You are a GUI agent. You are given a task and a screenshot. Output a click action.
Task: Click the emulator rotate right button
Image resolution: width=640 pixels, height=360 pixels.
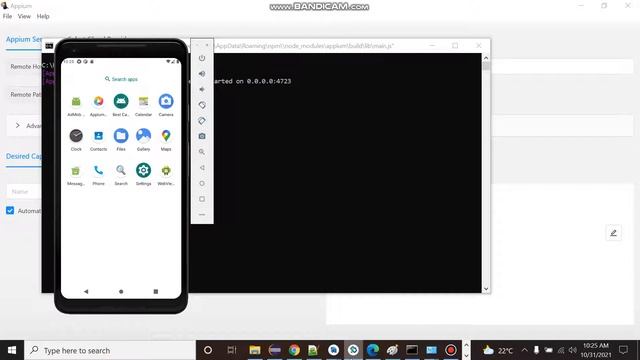click(202, 120)
